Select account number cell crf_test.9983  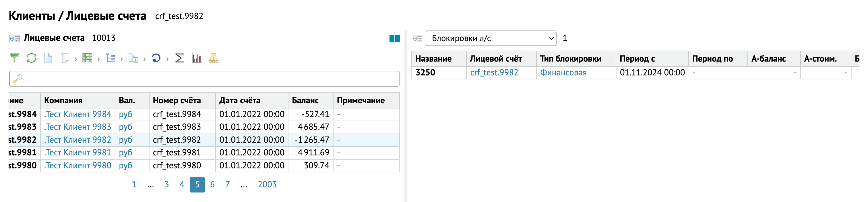182,127
